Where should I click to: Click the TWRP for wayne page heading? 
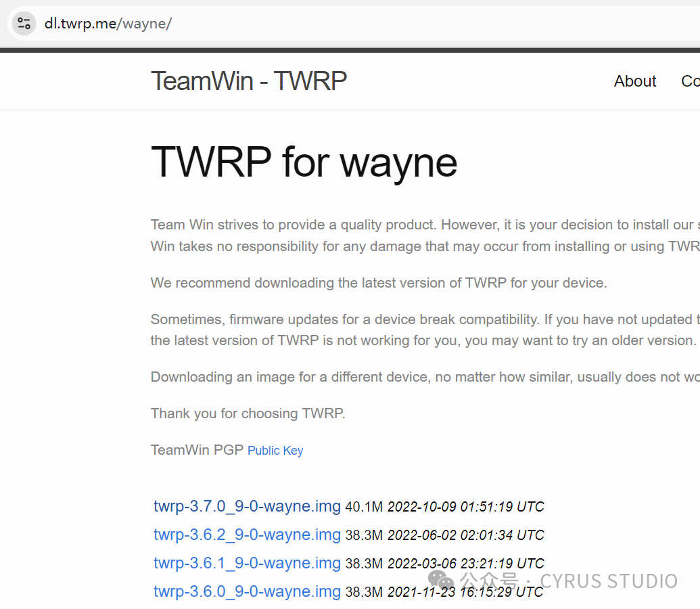tap(304, 162)
